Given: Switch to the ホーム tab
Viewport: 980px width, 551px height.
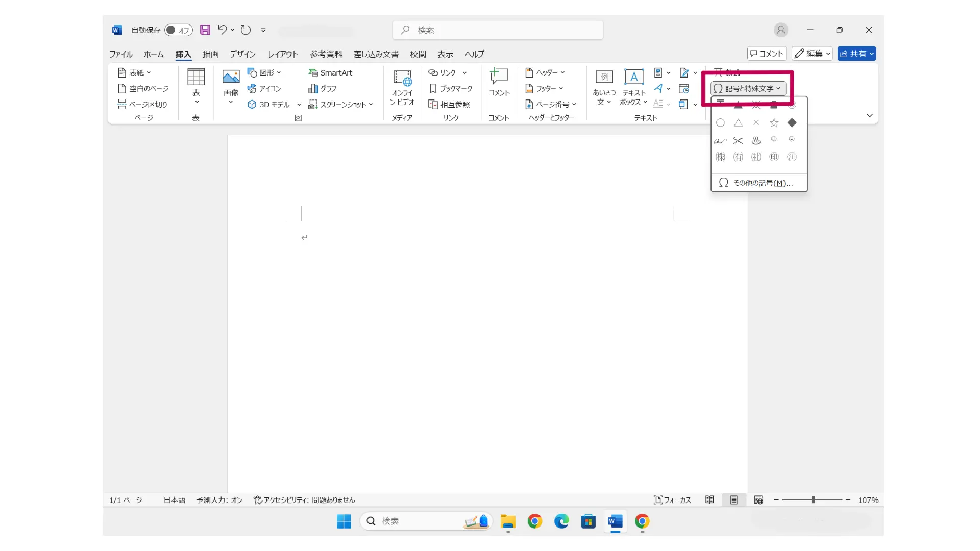Looking at the screenshot, I should coord(154,54).
